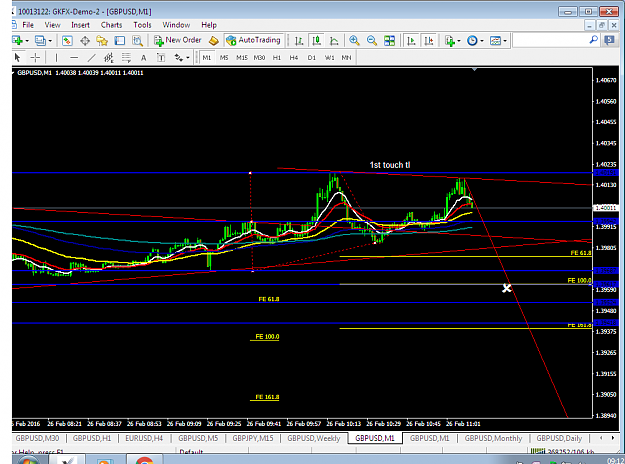
Task: Select the crosshair tool
Action: point(35,58)
